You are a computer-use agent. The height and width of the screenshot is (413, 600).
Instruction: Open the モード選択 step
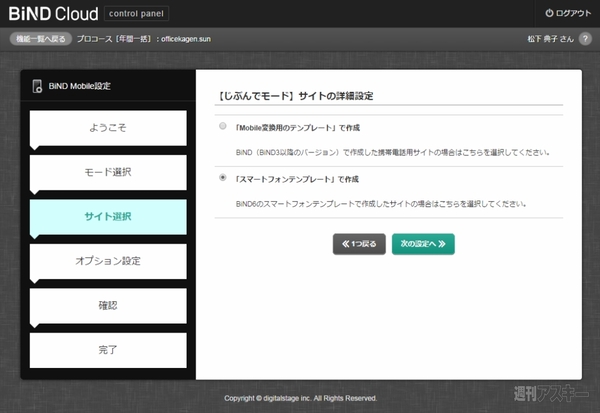pyautogui.click(x=108, y=173)
